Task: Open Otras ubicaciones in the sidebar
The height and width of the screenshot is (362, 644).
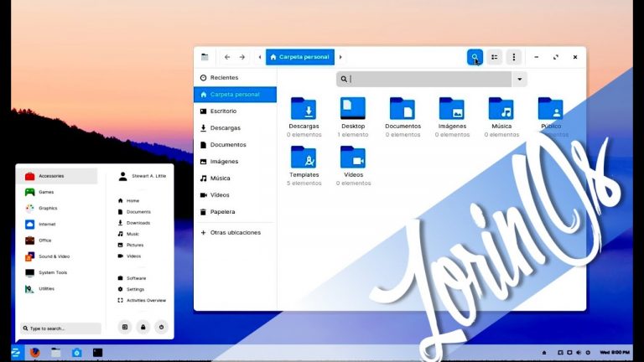Action: [236, 233]
